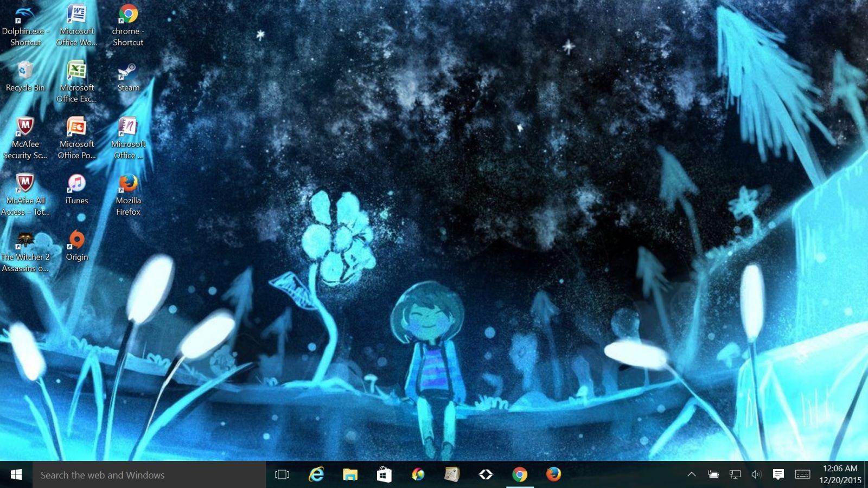This screenshot has height=488, width=868.
Task: Select the purple Microsoft Office OneNote shortcut
Action: click(128, 139)
